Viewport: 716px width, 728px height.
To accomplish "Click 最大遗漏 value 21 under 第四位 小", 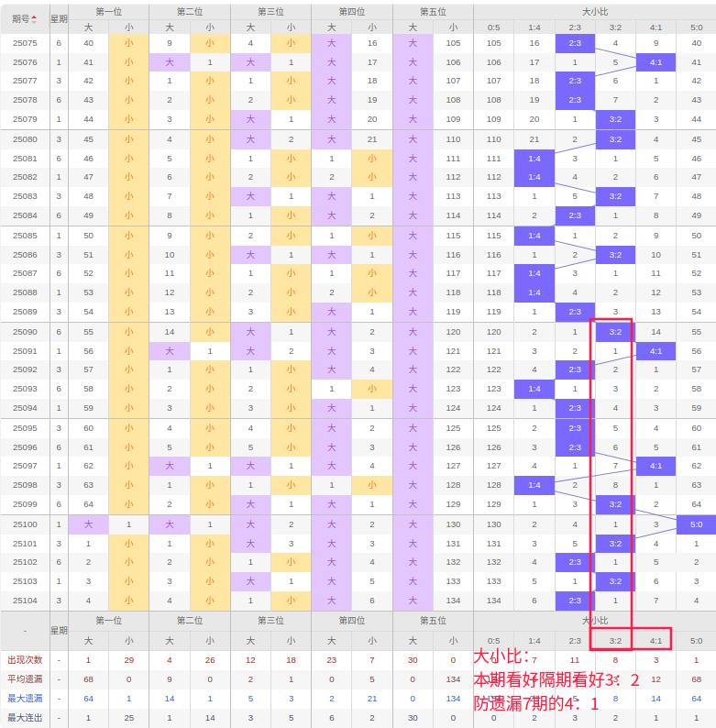I will (x=372, y=699).
